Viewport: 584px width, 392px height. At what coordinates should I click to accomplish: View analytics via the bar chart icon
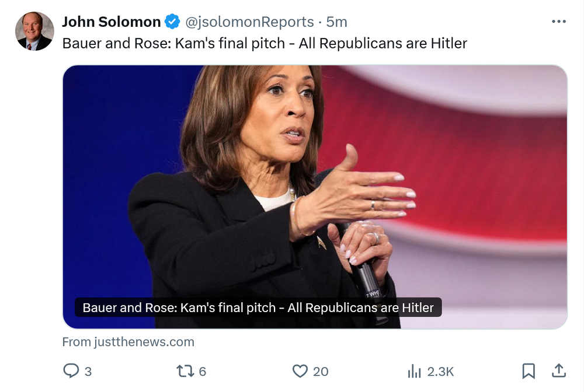[x=415, y=371]
